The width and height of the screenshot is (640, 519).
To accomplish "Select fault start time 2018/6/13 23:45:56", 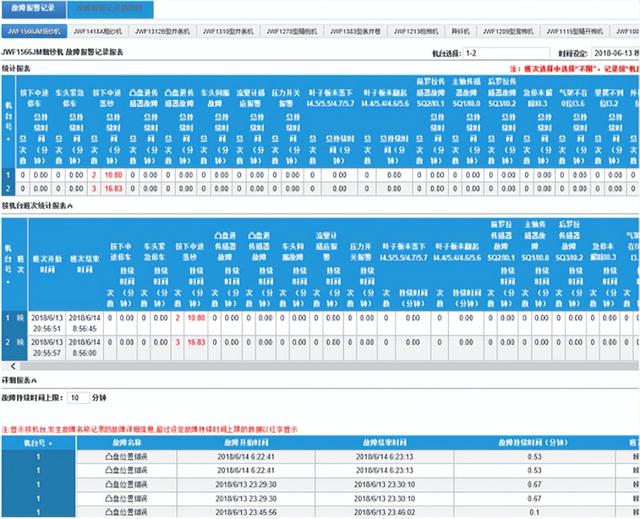I will click(246, 512).
